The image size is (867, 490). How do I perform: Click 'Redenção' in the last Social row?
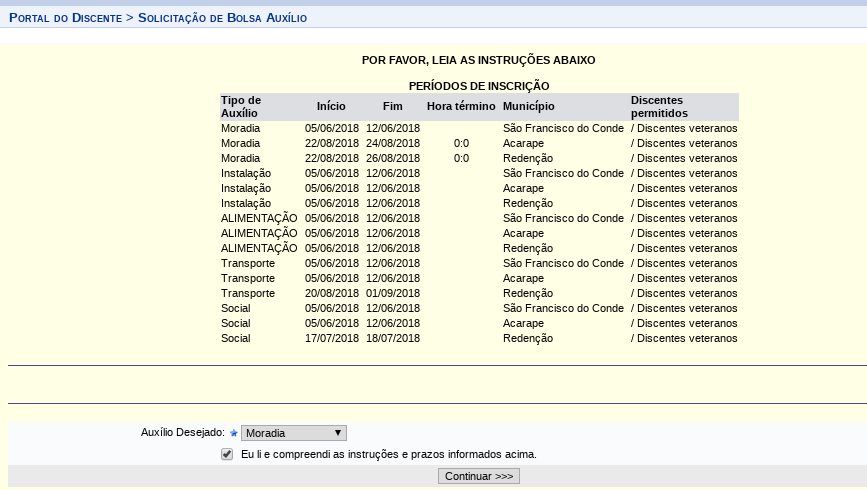coord(528,338)
